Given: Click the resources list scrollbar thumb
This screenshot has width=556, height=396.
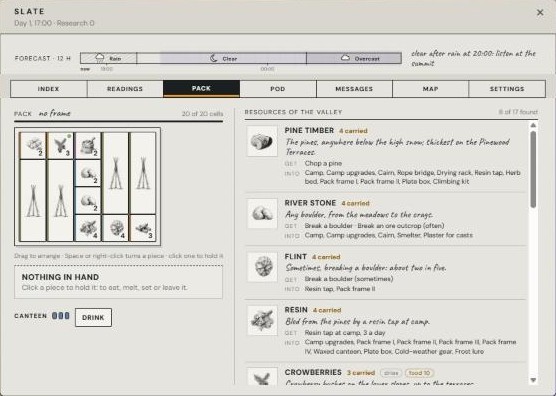Looking at the screenshot, I should tap(533, 169).
